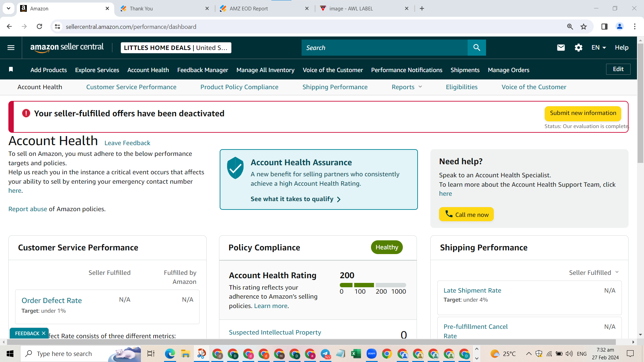Click the Submit new information button
The width and height of the screenshot is (644, 362).
583,113
